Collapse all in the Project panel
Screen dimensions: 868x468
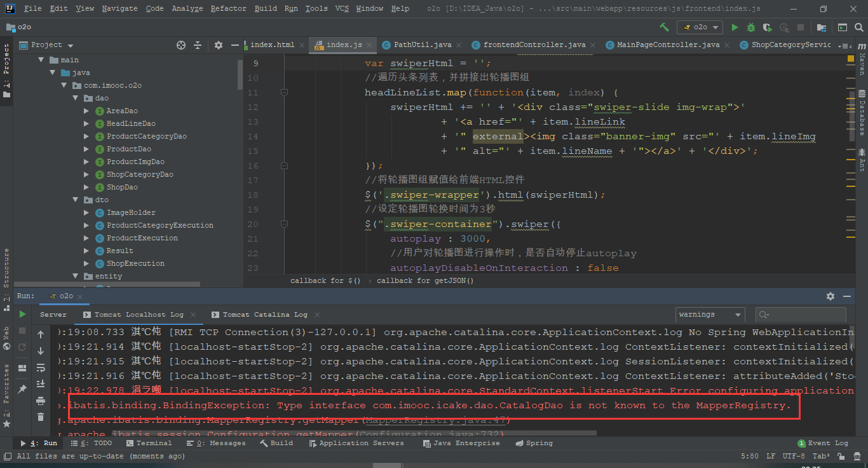pyautogui.click(x=198, y=45)
